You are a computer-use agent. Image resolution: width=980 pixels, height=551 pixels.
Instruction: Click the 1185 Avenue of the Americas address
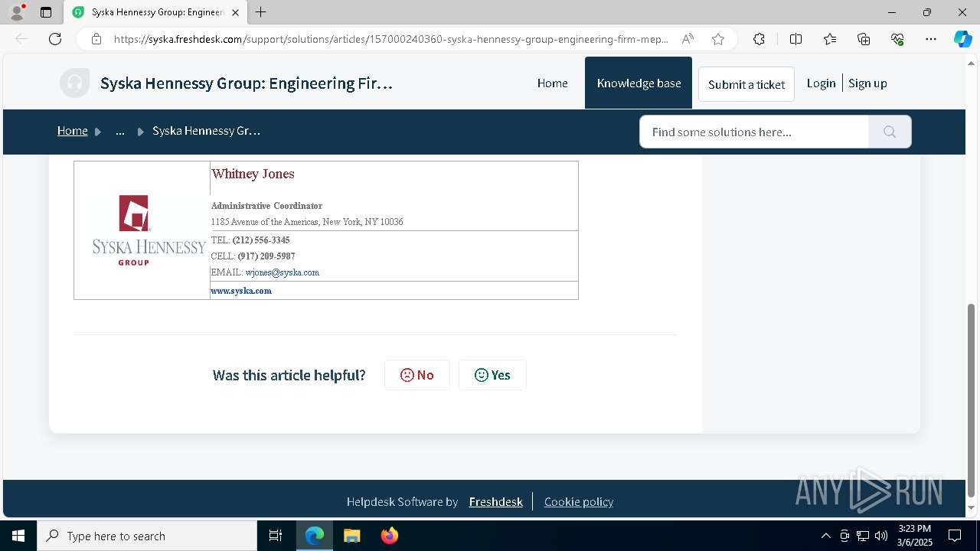307,222
